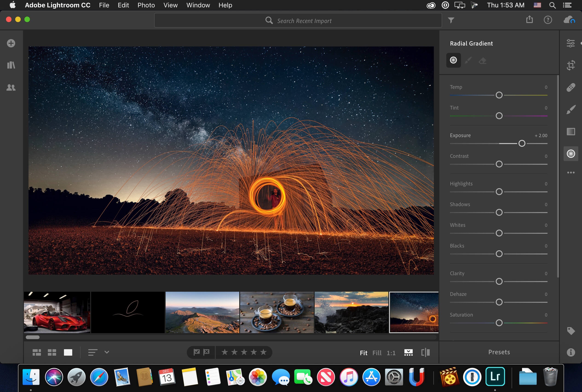Select the Brush mask tool
The height and width of the screenshot is (392, 582).
pyautogui.click(x=467, y=60)
